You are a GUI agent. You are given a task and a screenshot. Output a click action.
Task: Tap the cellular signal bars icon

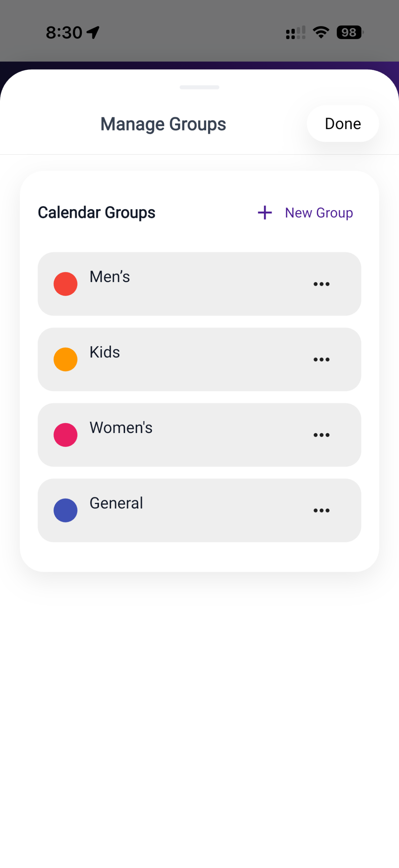[x=295, y=33]
